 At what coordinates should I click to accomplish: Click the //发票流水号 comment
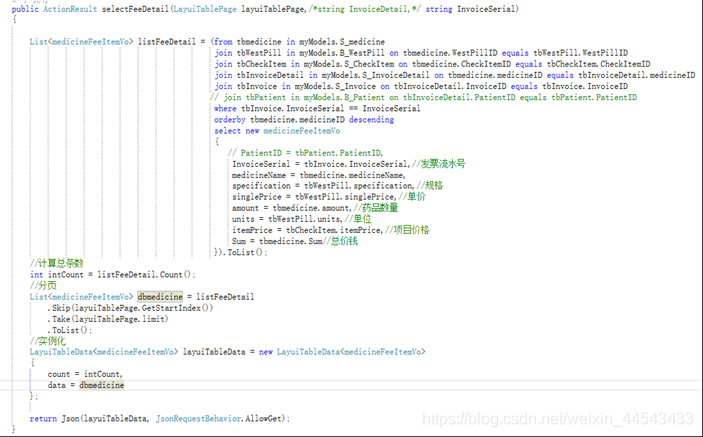point(438,164)
